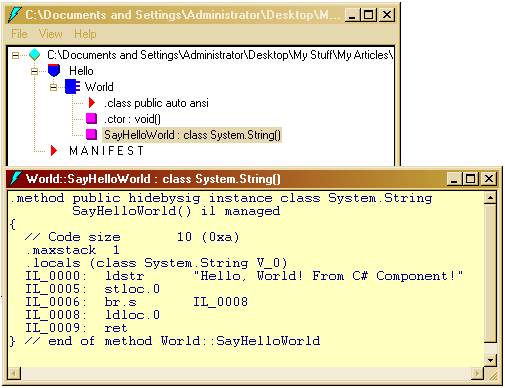505x388 pixels.
Task: Click the blue World class icon
Action: point(72,87)
